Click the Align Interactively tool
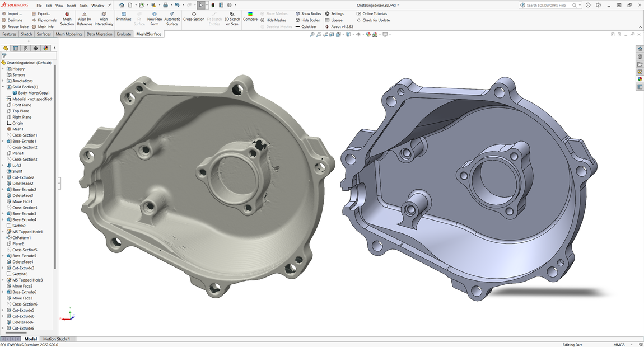The height and width of the screenshot is (347, 644). (104, 18)
